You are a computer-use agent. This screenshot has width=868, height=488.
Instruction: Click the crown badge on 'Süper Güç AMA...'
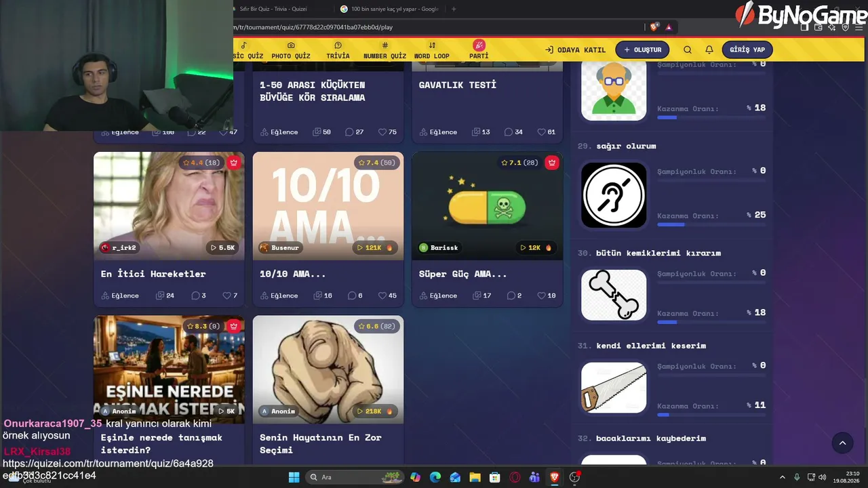pos(552,163)
